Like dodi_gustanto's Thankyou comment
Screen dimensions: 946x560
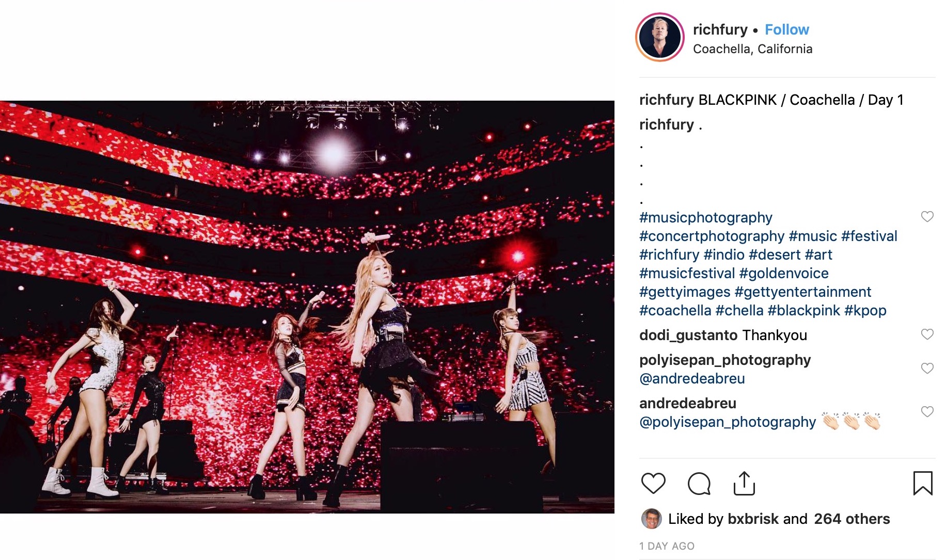[x=927, y=334]
